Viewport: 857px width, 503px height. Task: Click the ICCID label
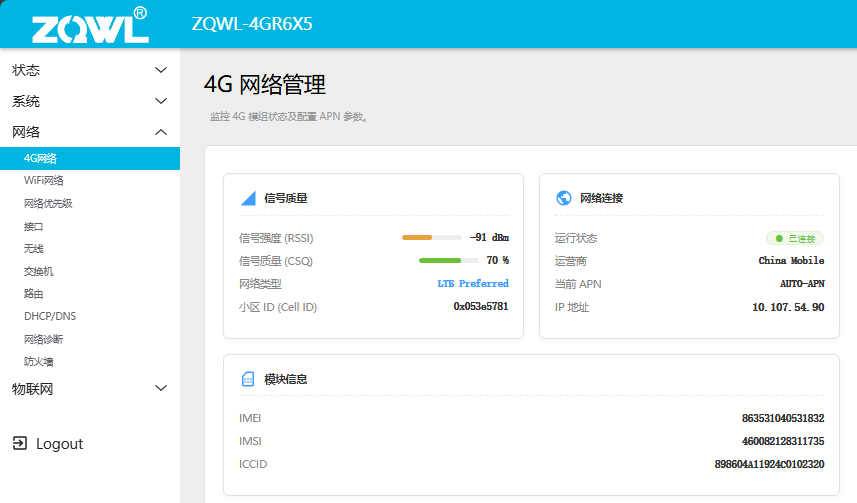tap(253, 464)
